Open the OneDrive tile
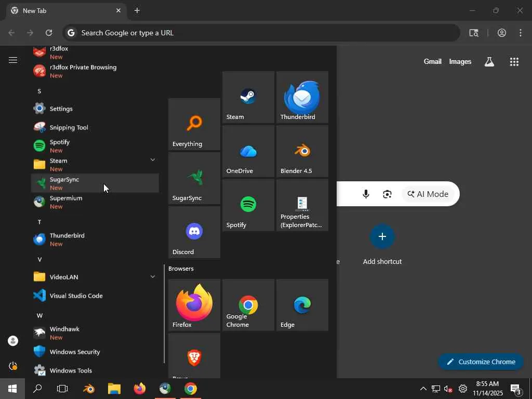 coord(248,151)
